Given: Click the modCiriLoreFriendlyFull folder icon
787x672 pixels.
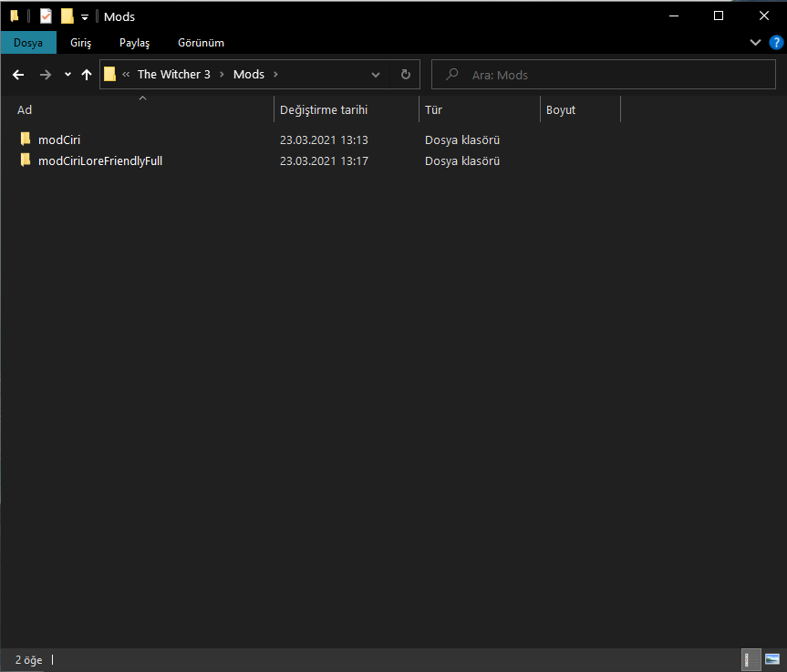Looking at the screenshot, I should click(26, 160).
